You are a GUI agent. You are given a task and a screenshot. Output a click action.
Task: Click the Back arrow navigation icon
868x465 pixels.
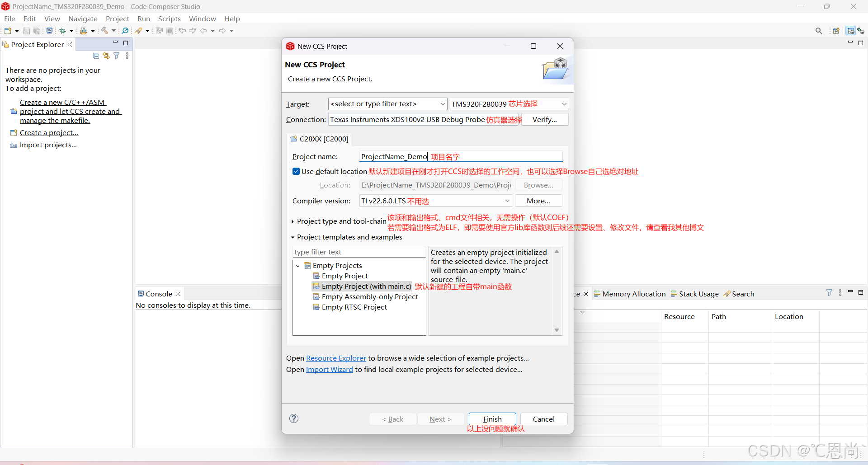click(203, 31)
